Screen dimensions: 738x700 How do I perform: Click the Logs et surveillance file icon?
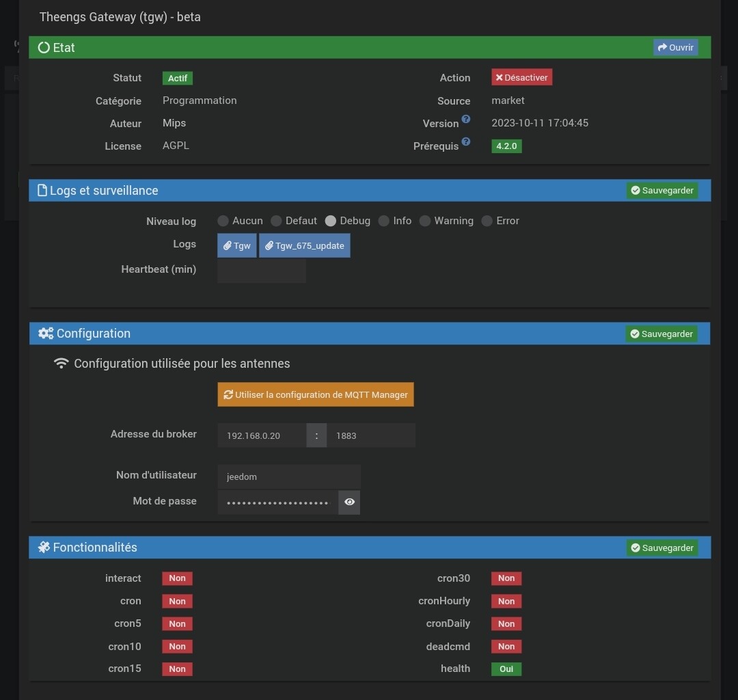pos(42,190)
